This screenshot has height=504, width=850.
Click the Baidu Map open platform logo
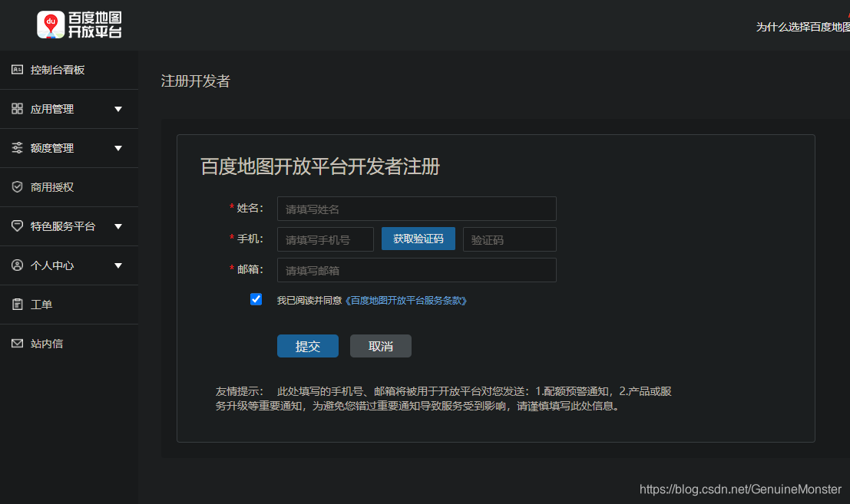click(79, 25)
